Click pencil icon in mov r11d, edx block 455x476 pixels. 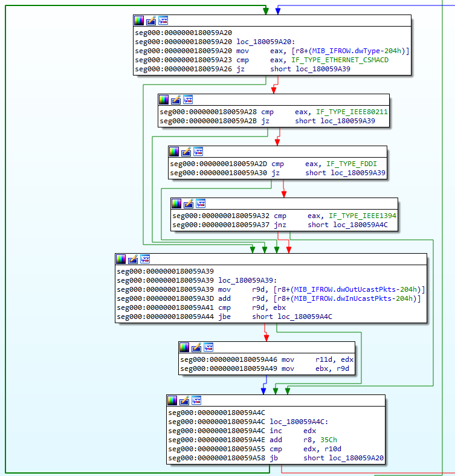point(196,347)
